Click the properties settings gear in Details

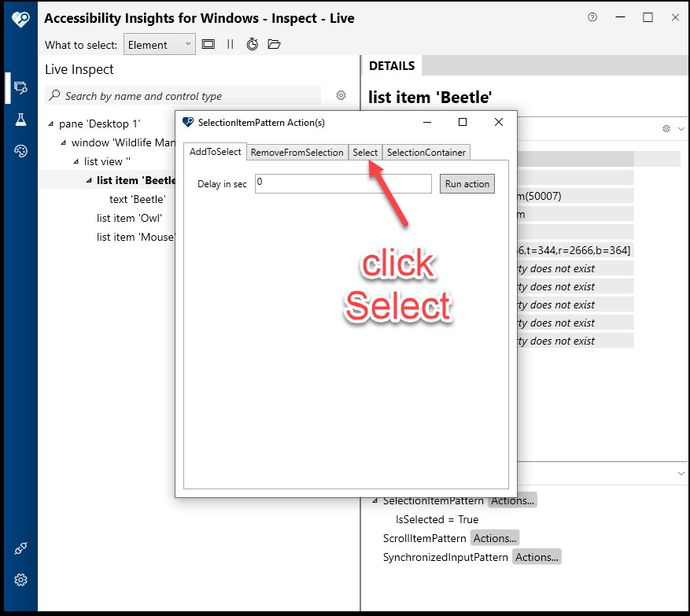coord(666,128)
